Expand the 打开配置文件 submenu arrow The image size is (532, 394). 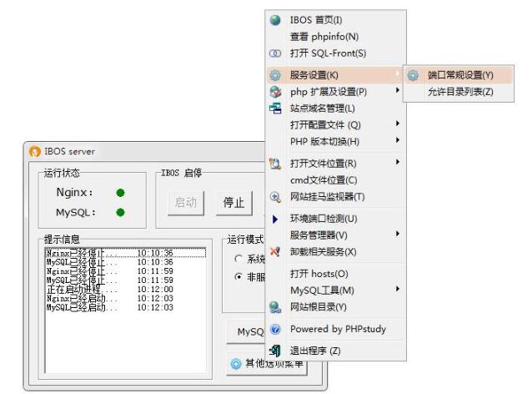coord(397,124)
